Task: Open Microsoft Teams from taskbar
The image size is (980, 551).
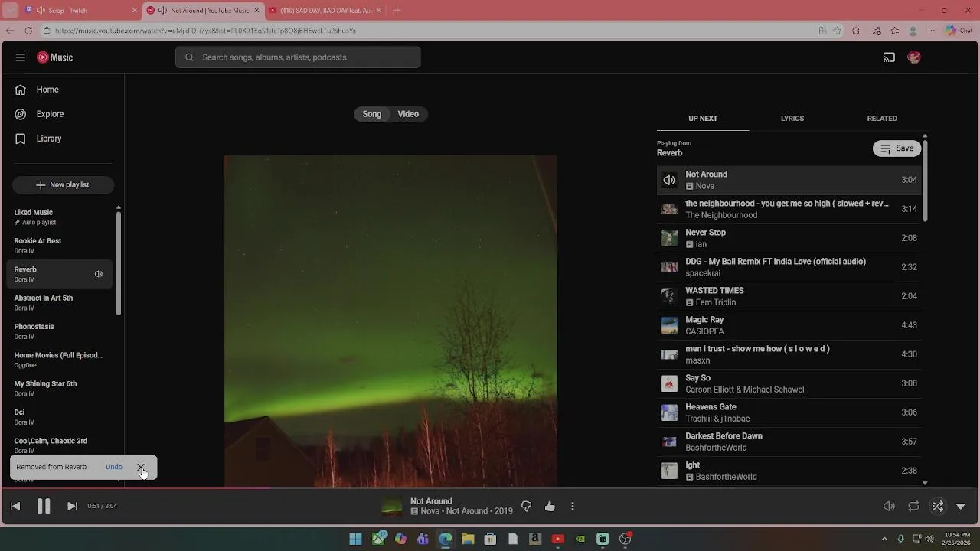Action: pyautogui.click(x=423, y=539)
